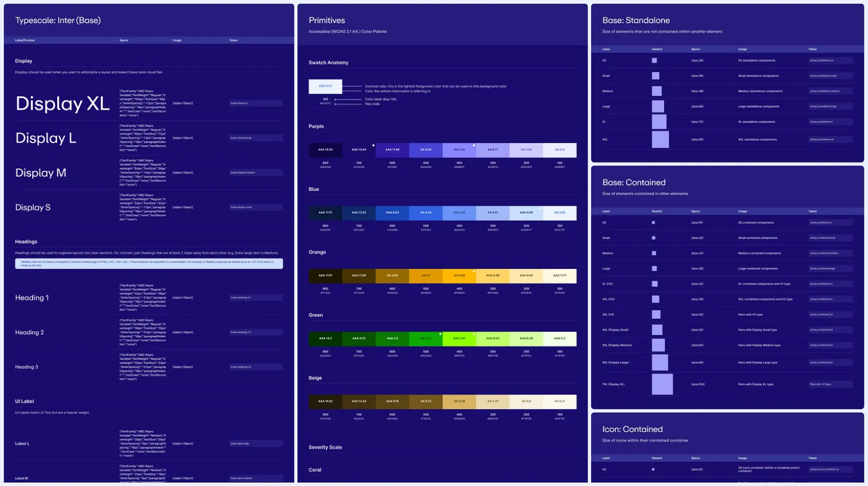Choose the Beige 100 color swatch
The height and width of the screenshot is (486, 868).
[559, 401]
